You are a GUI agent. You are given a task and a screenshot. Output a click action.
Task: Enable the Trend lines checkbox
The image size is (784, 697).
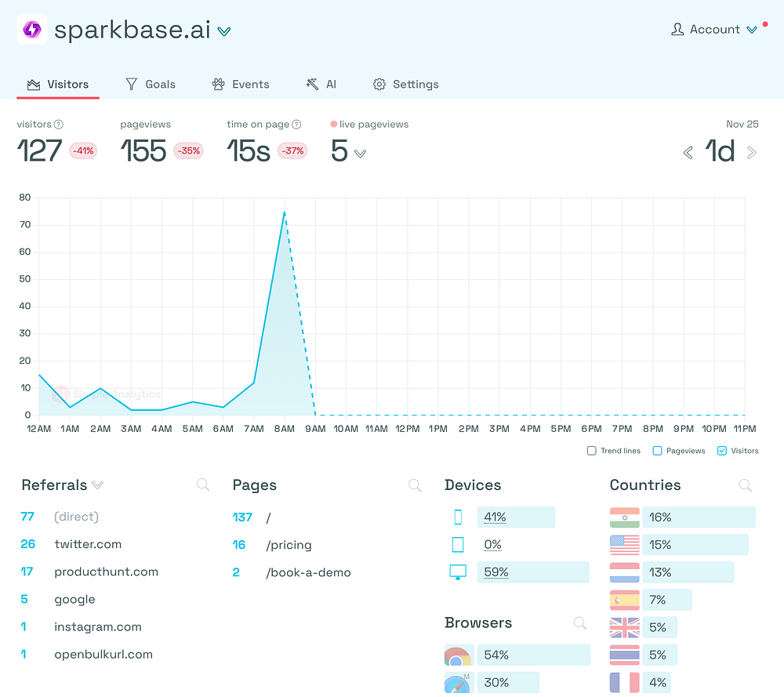[591, 451]
